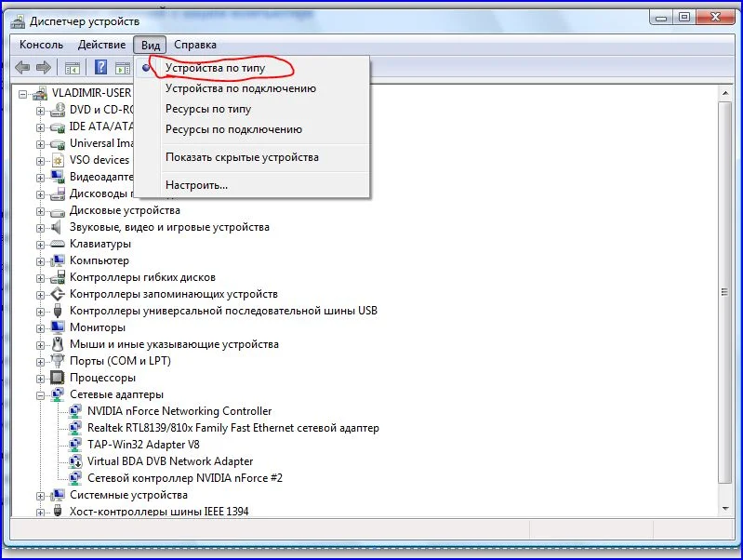
Task: Click the Дисковые устройства drive icon
Action: [x=58, y=211]
